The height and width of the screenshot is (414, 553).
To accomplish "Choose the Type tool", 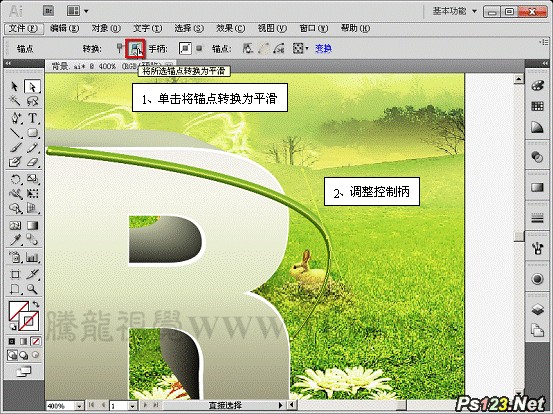I will 32,118.
